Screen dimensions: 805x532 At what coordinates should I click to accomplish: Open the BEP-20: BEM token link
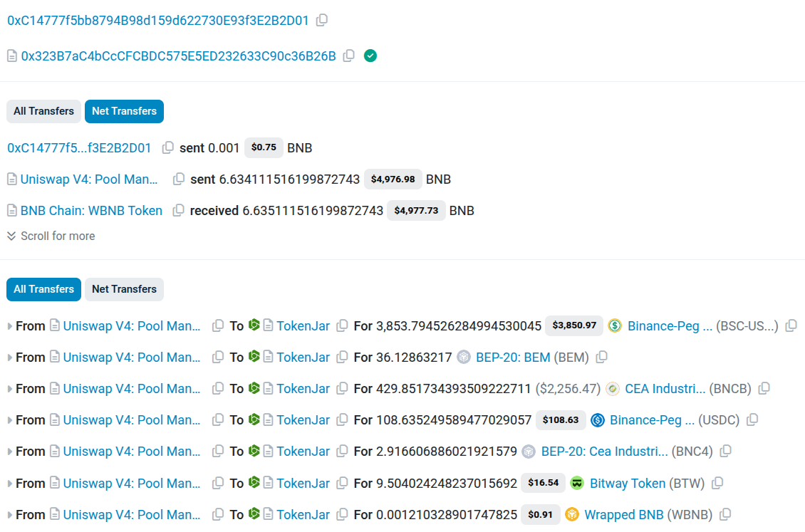click(x=513, y=358)
